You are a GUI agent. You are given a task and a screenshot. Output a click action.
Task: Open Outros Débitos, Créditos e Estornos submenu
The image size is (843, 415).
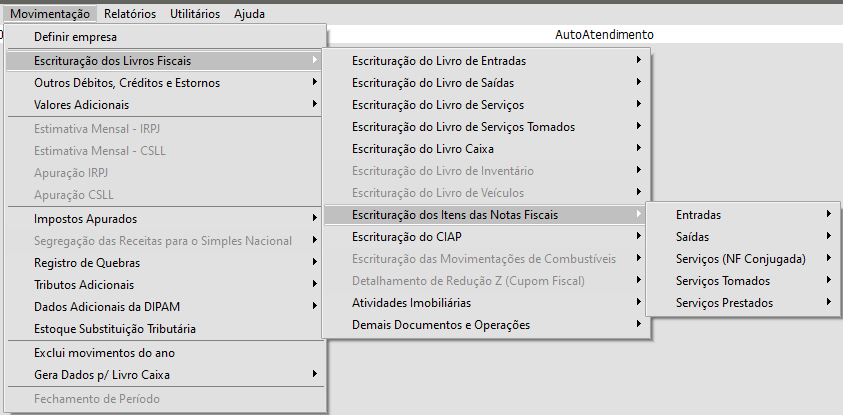coord(127,83)
